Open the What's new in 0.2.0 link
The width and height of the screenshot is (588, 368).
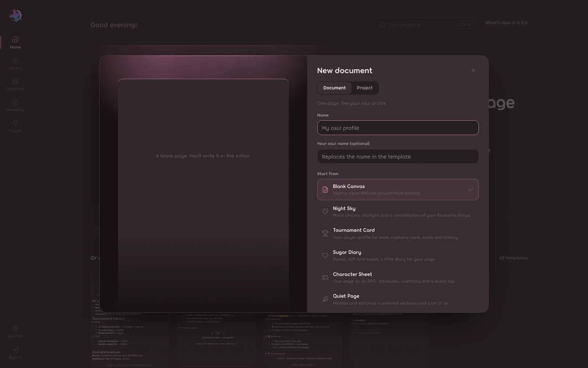point(506,23)
